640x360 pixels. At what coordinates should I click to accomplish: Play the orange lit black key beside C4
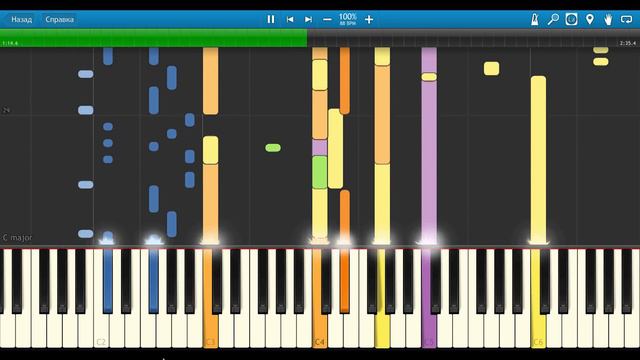(x=344, y=281)
